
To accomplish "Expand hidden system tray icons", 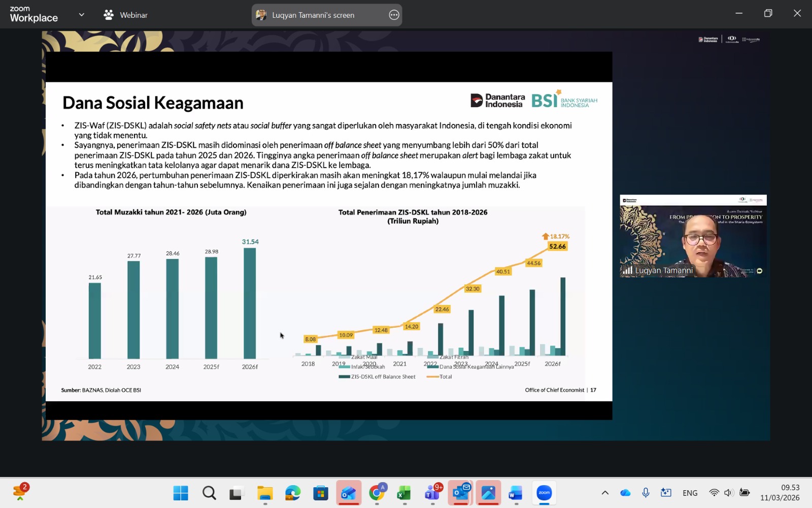I will (x=605, y=493).
